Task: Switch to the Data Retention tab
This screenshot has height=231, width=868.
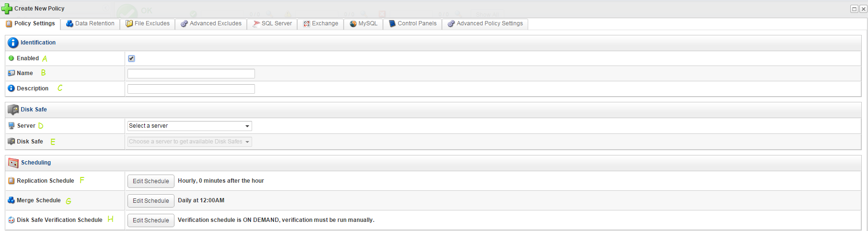Action: click(90, 23)
